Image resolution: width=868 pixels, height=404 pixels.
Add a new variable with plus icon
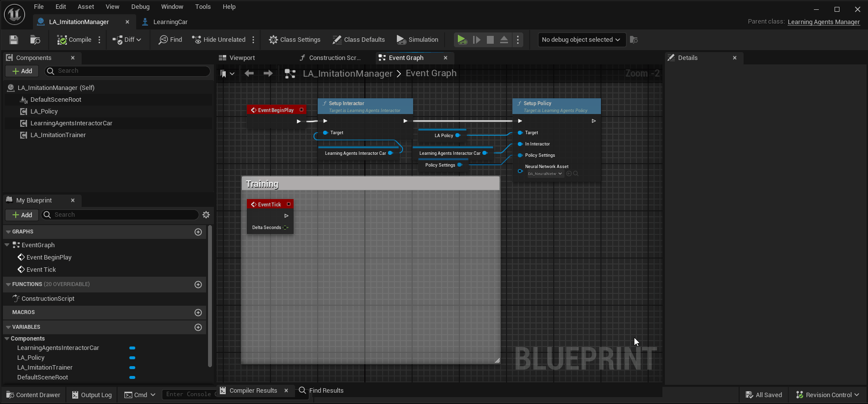tap(198, 327)
